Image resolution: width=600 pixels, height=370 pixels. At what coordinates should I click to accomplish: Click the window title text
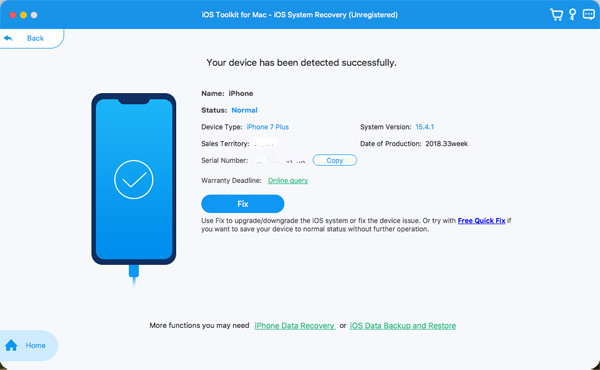click(x=300, y=15)
